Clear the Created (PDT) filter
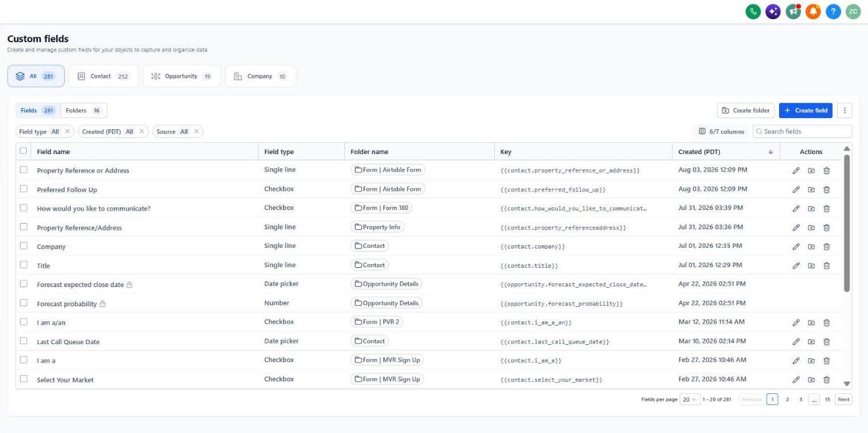This screenshot has height=433, width=868. click(x=142, y=132)
